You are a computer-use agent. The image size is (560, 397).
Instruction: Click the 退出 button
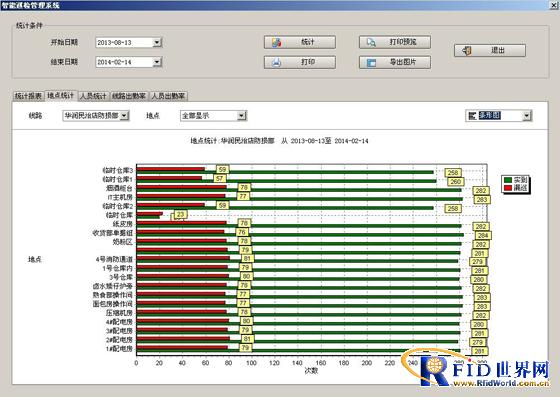tap(490, 51)
